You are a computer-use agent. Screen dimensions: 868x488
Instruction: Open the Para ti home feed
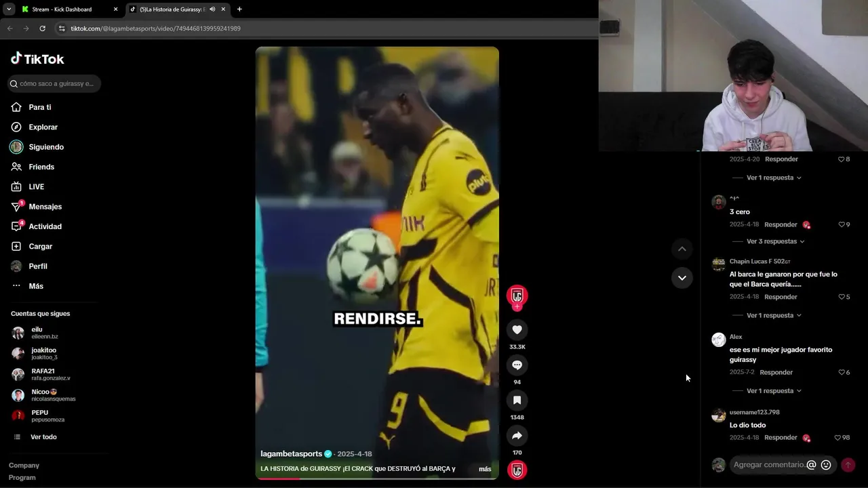tap(31, 107)
